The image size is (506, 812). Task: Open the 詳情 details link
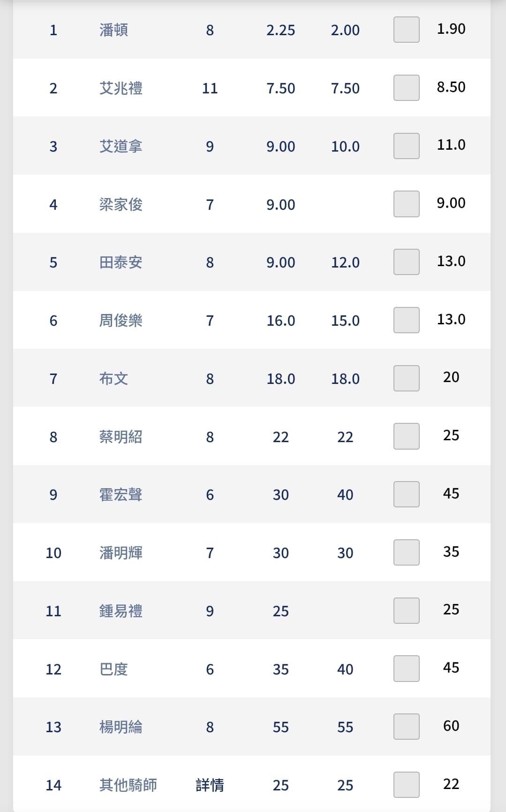click(x=210, y=785)
